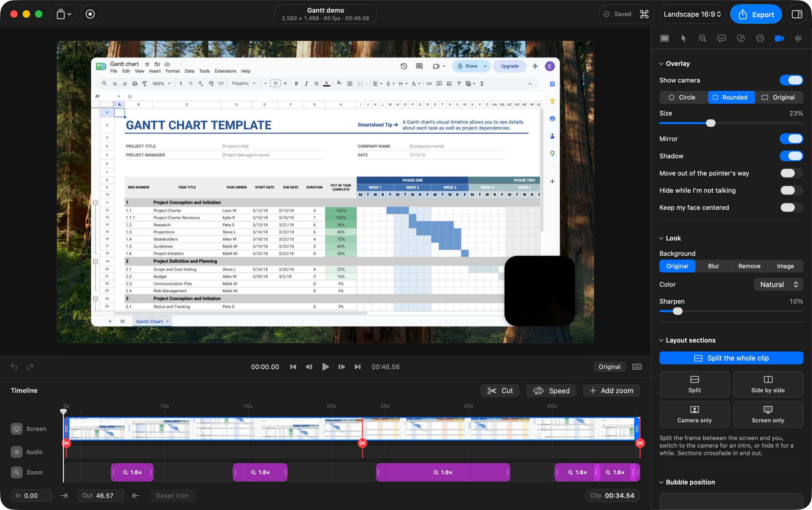Viewport: 812px width, 510px height.
Task: Choose the Camera only layout
Action: [x=694, y=415]
